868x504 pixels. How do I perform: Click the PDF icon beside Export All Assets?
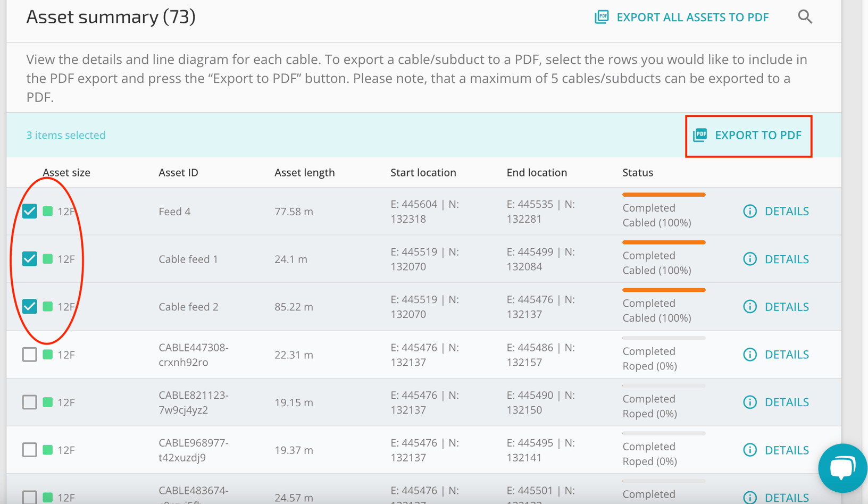click(602, 17)
